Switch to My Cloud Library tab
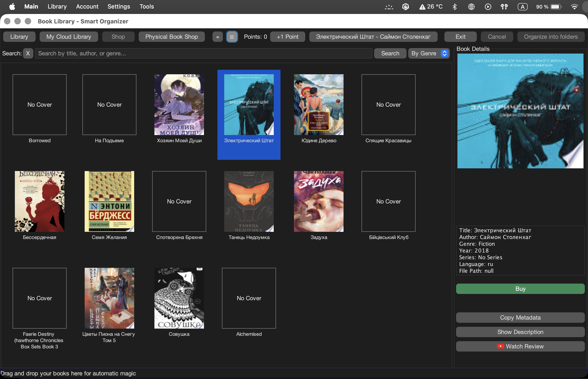 point(69,37)
